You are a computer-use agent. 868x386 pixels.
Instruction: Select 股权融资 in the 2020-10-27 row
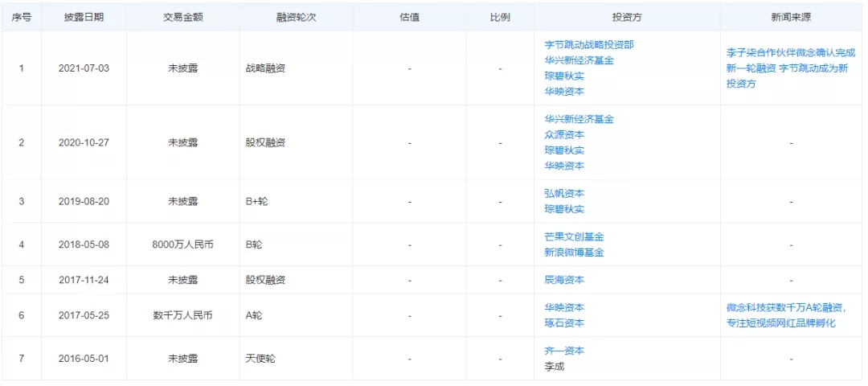(x=264, y=142)
